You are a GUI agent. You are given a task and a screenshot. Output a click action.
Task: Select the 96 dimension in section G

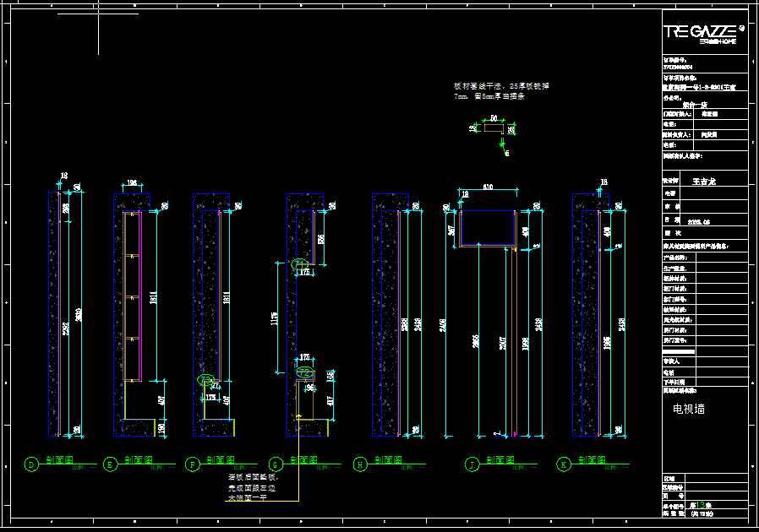tap(310, 388)
